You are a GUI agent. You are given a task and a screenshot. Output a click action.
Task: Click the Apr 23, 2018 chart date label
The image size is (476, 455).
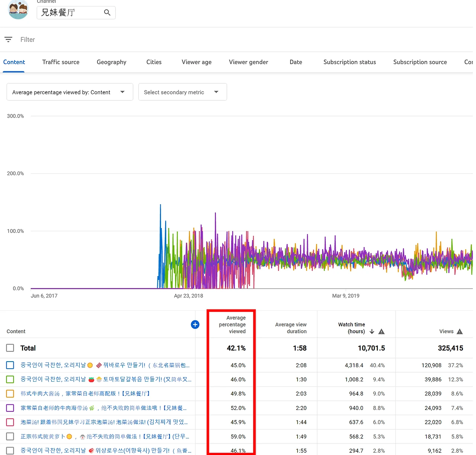189,296
